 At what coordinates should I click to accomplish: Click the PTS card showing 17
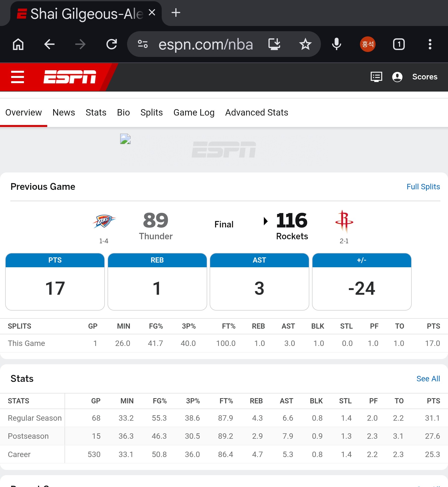point(55,282)
